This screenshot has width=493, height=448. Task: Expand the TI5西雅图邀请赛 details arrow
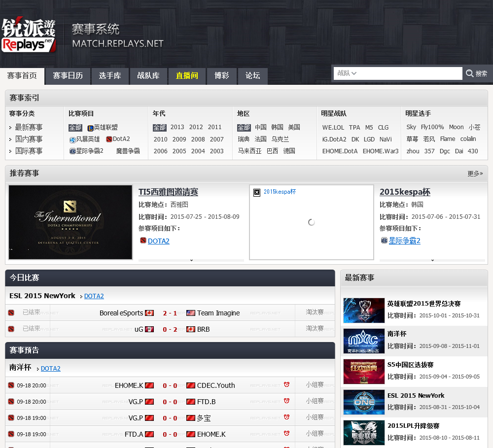[x=191, y=260]
